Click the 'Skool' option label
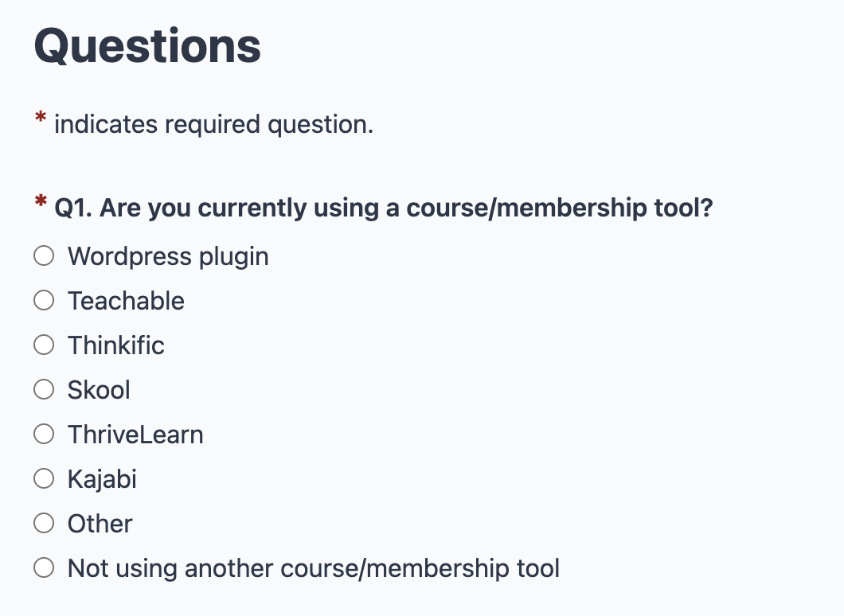This screenshot has width=844, height=616. (99, 390)
